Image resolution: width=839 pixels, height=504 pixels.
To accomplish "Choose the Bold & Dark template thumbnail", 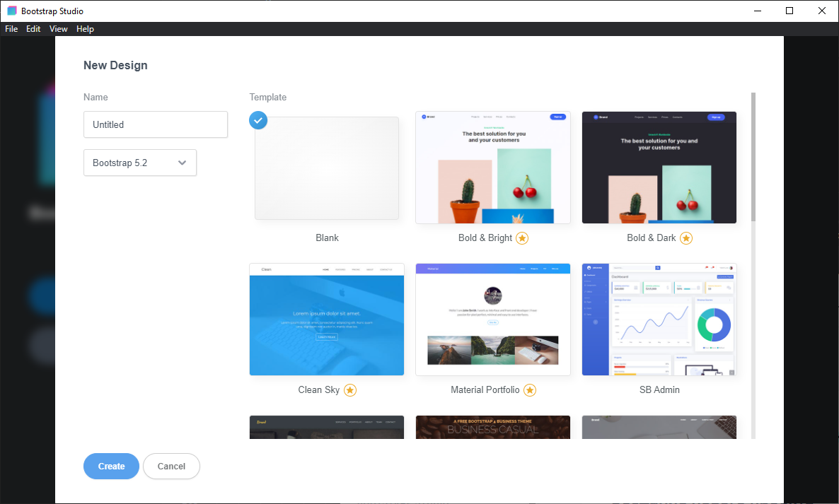I will [659, 168].
